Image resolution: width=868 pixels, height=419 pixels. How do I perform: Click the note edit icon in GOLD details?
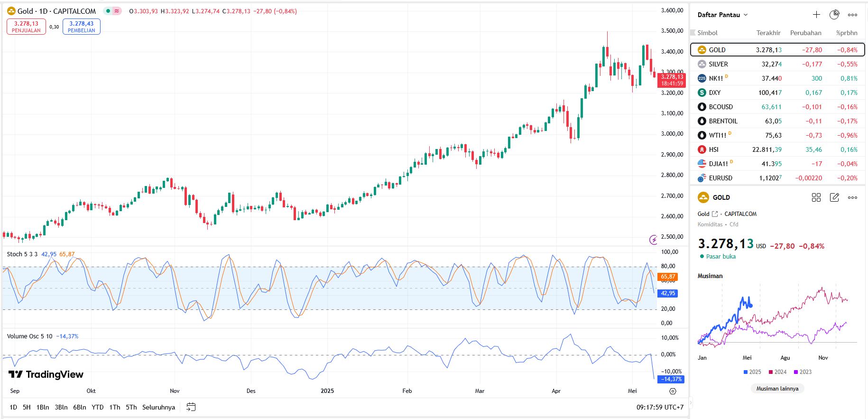point(834,197)
